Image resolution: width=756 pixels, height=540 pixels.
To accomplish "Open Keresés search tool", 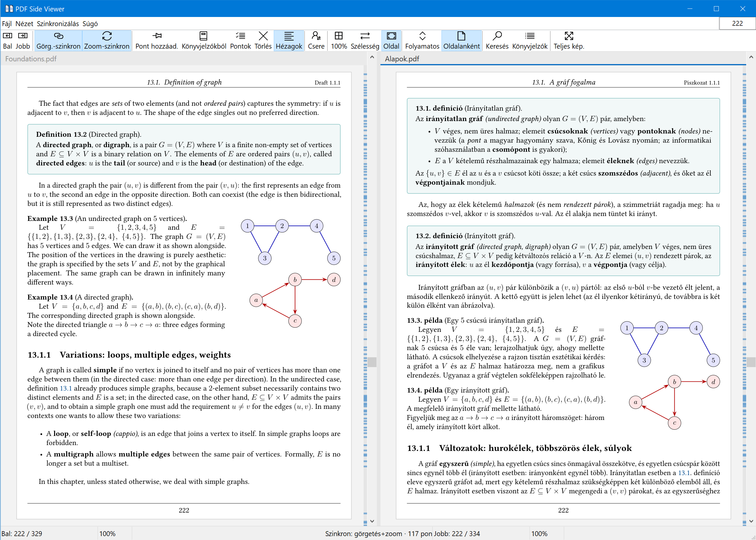I will point(497,40).
